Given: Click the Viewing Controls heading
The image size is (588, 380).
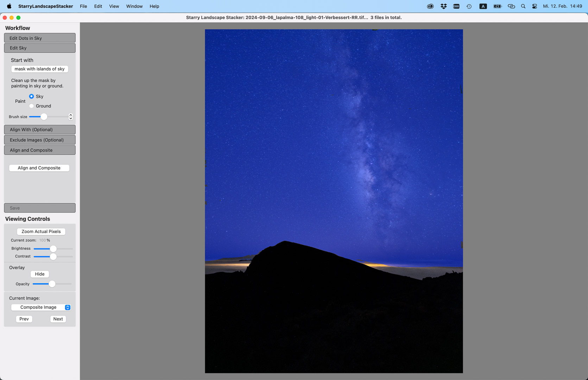Looking at the screenshot, I should (27, 219).
